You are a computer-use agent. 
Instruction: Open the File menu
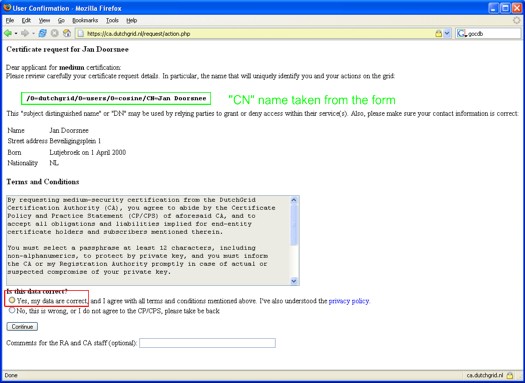[x=10, y=20]
